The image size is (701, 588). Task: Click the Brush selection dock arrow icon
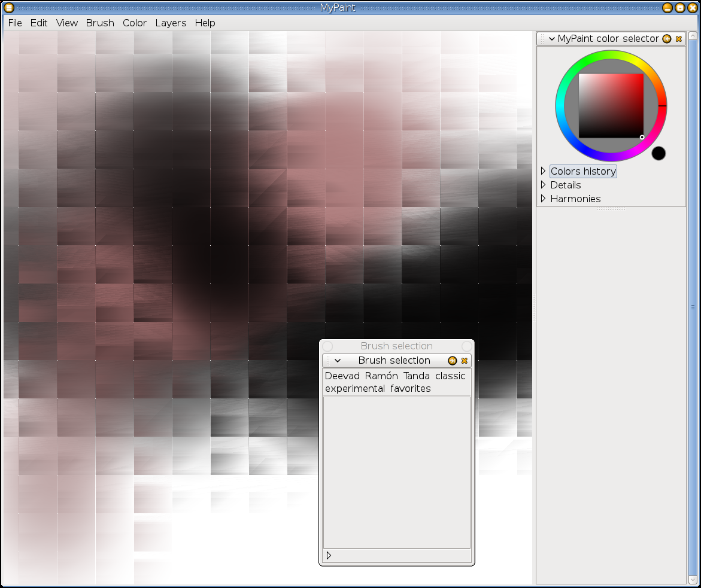(x=453, y=361)
